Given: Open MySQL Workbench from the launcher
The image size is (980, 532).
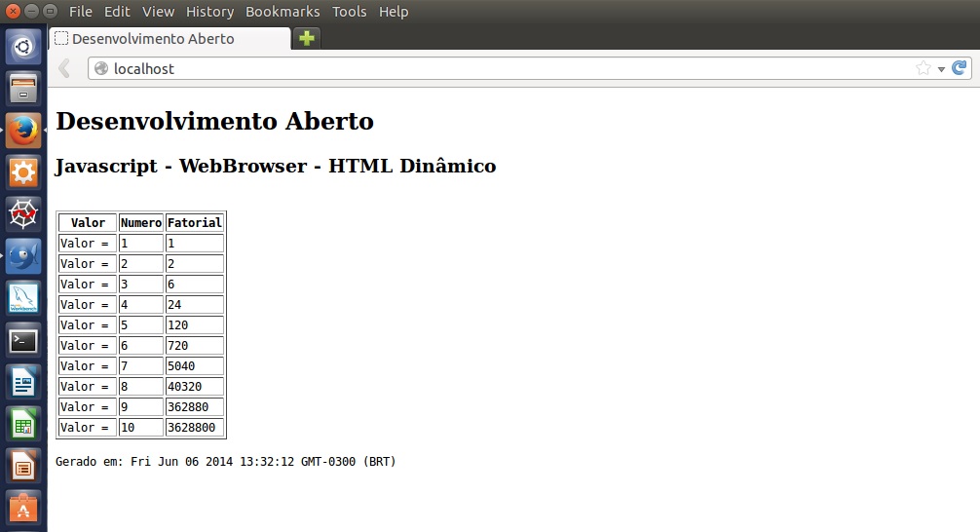Looking at the screenshot, I should [x=23, y=298].
